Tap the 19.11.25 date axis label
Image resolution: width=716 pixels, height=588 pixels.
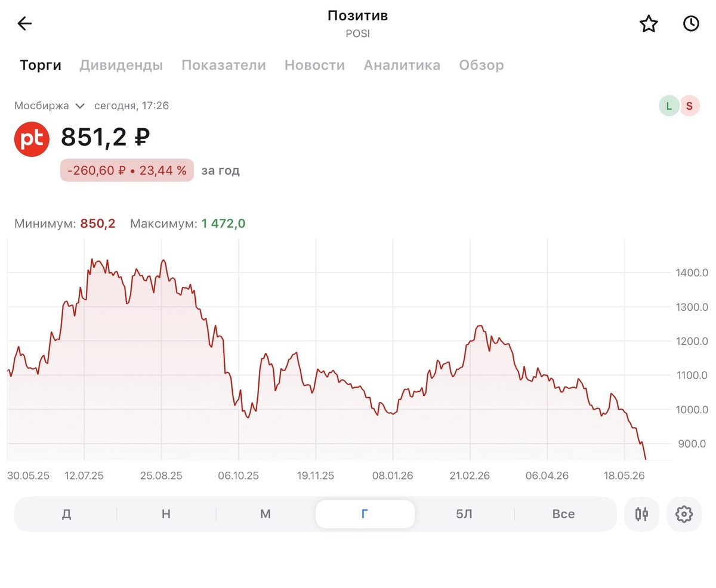[x=316, y=476]
